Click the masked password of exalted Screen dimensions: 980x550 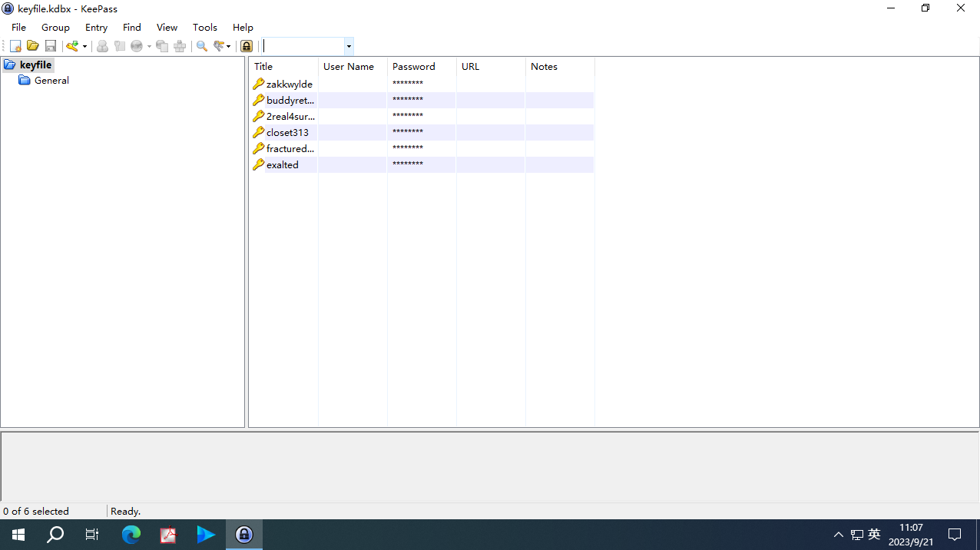click(x=408, y=164)
